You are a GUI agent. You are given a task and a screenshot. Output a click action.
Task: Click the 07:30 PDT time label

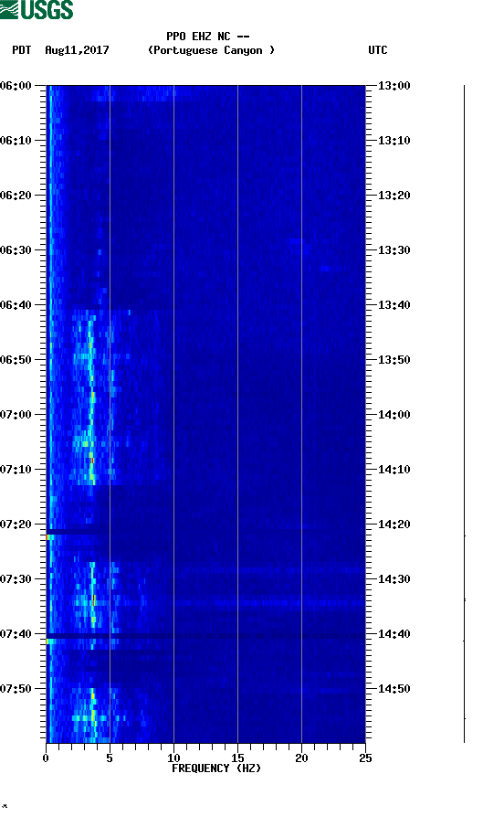pos(16,578)
